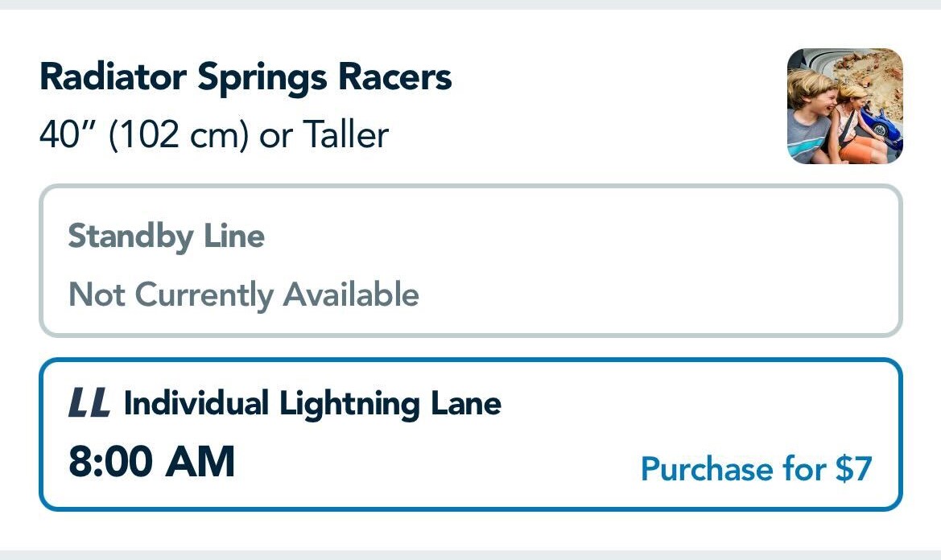Click the $7 price amount
The height and width of the screenshot is (560, 941).
tap(853, 468)
